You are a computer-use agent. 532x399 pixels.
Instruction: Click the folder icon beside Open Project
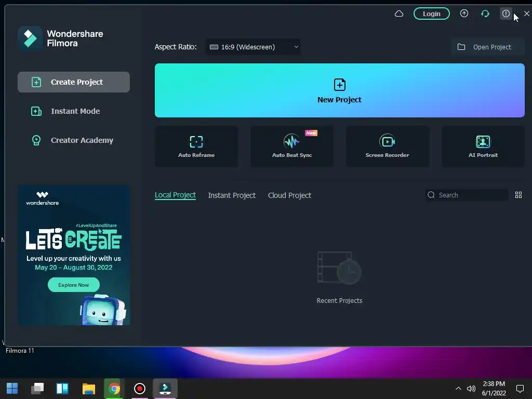(x=461, y=47)
